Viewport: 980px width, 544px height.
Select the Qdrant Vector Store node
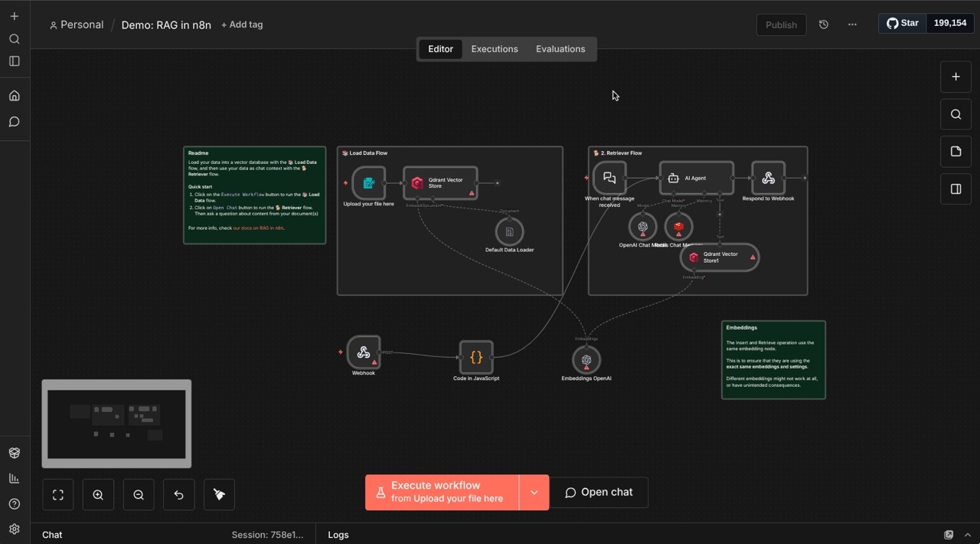point(440,183)
